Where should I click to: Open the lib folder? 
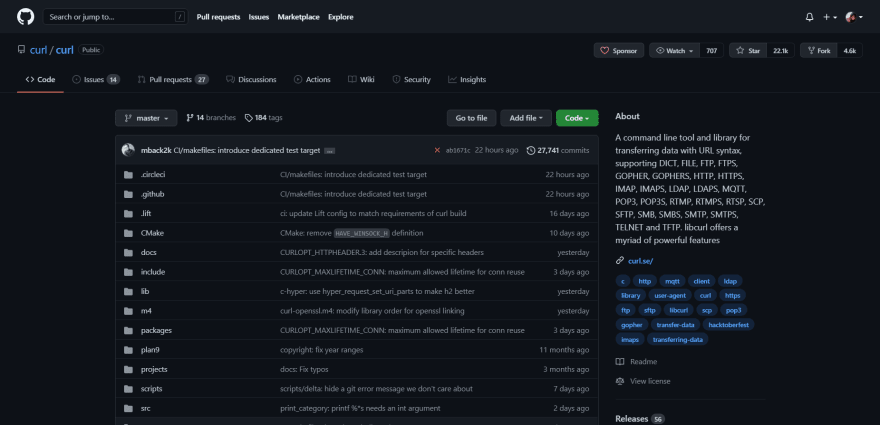tap(145, 291)
